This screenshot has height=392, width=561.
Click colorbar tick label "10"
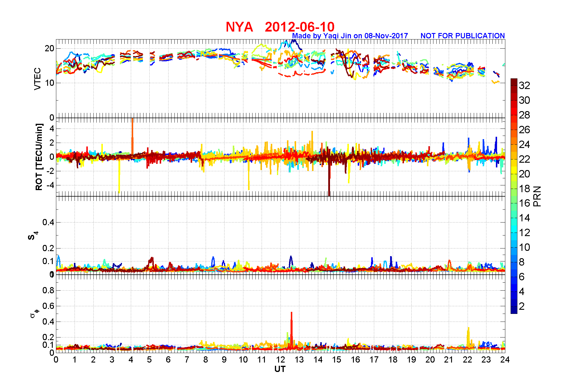tap(524, 247)
